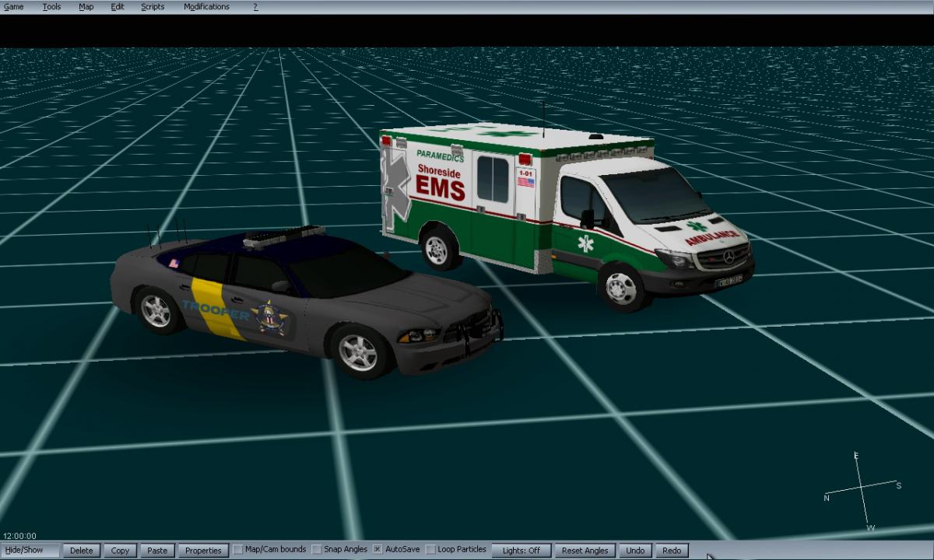
Task: Click the Reset Angles button
Action: (x=585, y=551)
